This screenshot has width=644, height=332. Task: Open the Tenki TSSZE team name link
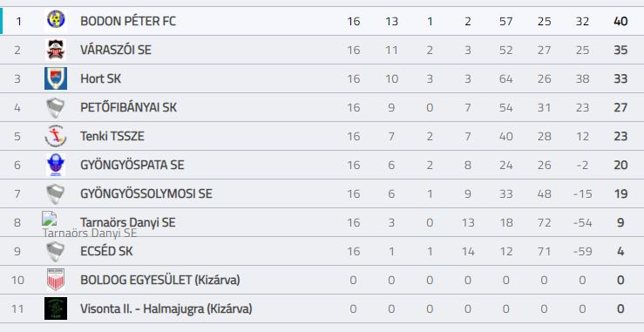(112, 136)
